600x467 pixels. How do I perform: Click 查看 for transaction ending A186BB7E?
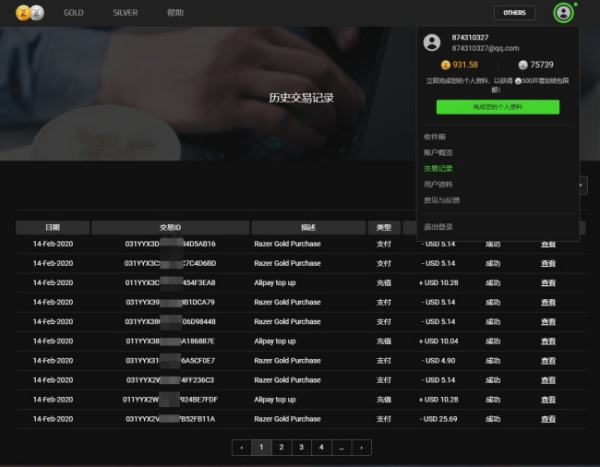click(x=548, y=341)
